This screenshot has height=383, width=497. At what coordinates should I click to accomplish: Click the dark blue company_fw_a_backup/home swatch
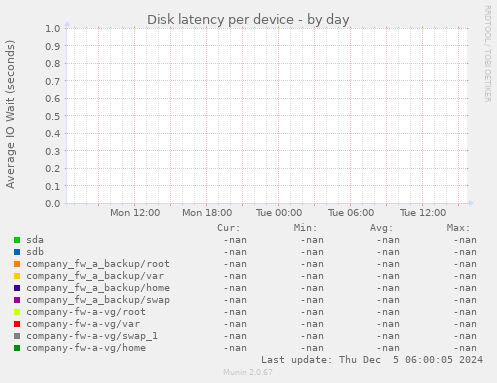[x=17, y=288]
